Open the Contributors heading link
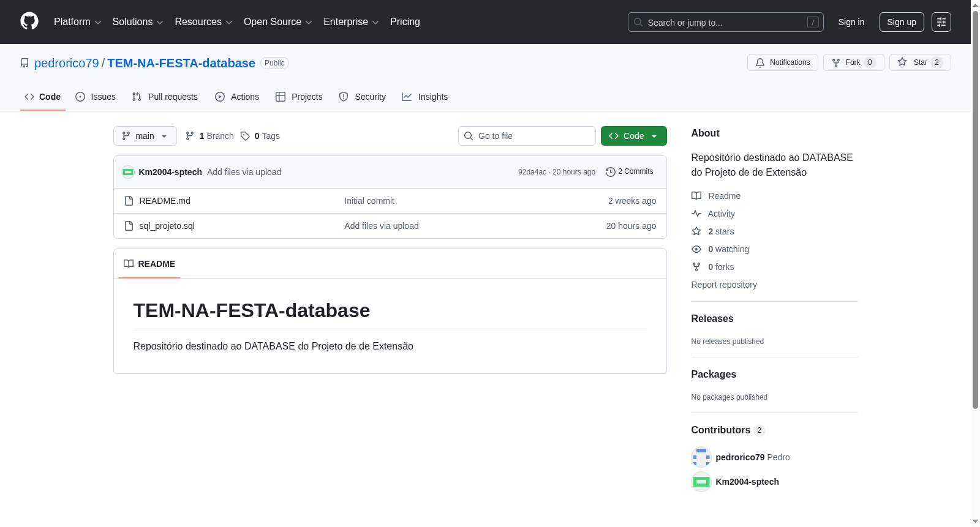980x527 pixels. [x=728, y=430]
